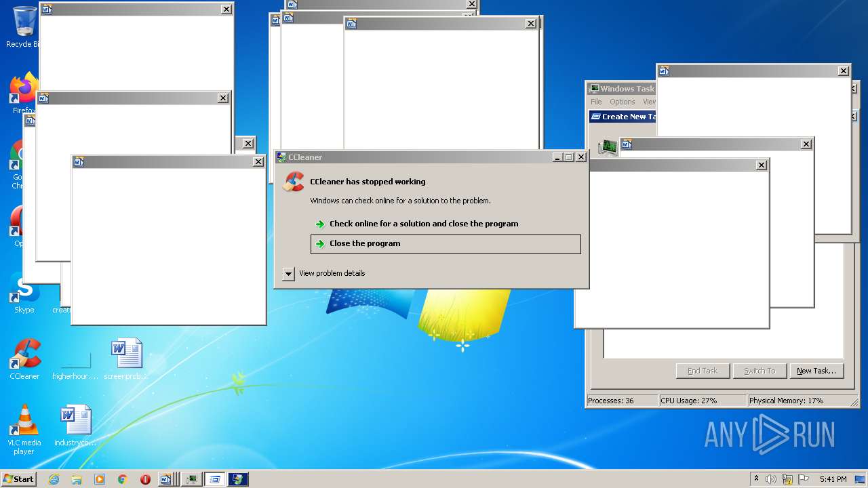Viewport: 868px width, 488px height.
Task: Click the Task Manager title bar icon
Action: coord(594,88)
